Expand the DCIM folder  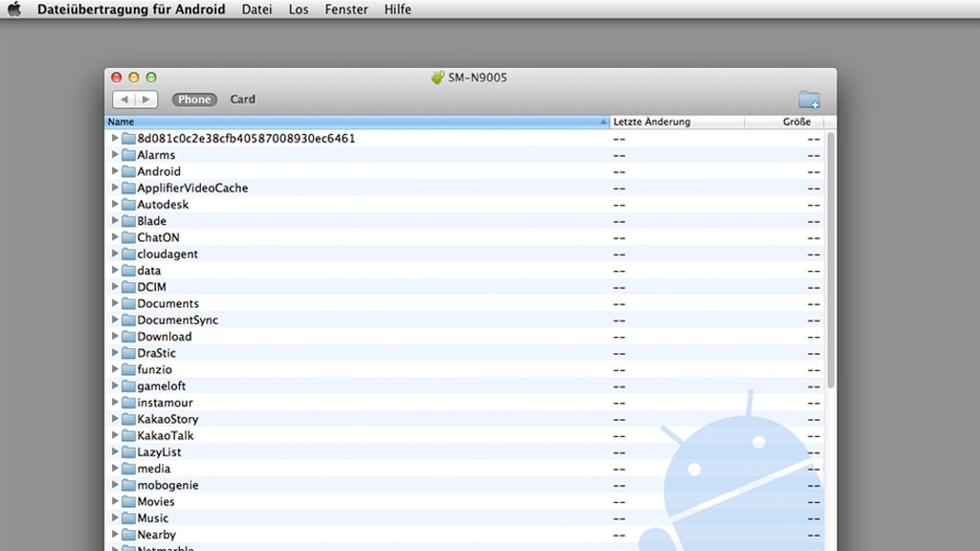click(x=115, y=287)
